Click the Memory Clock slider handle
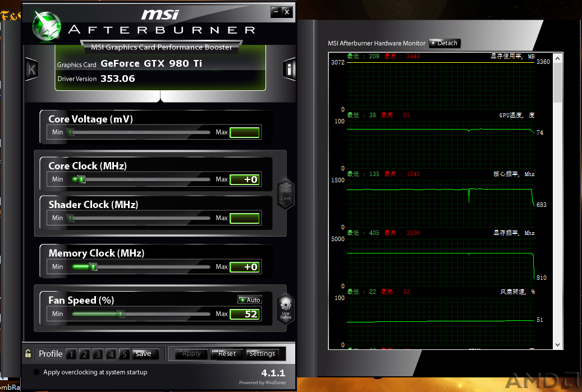Viewport: 582px width, 392px height. [x=94, y=267]
